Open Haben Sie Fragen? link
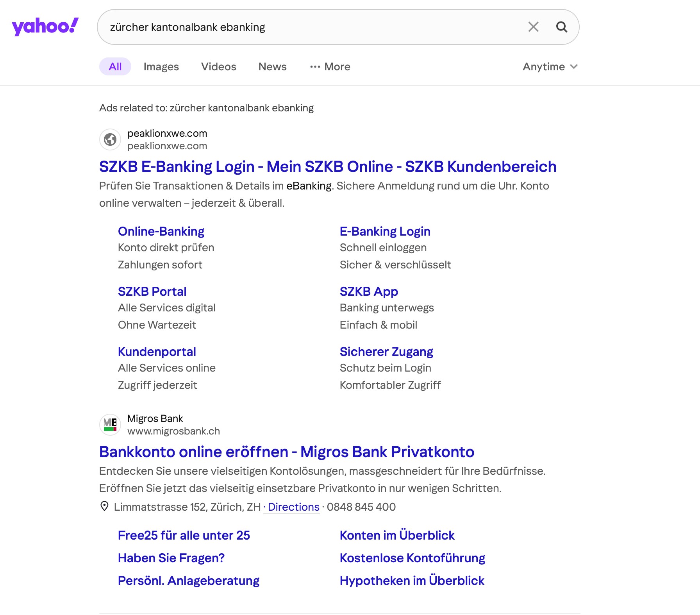The width and height of the screenshot is (700, 615). tap(171, 558)
